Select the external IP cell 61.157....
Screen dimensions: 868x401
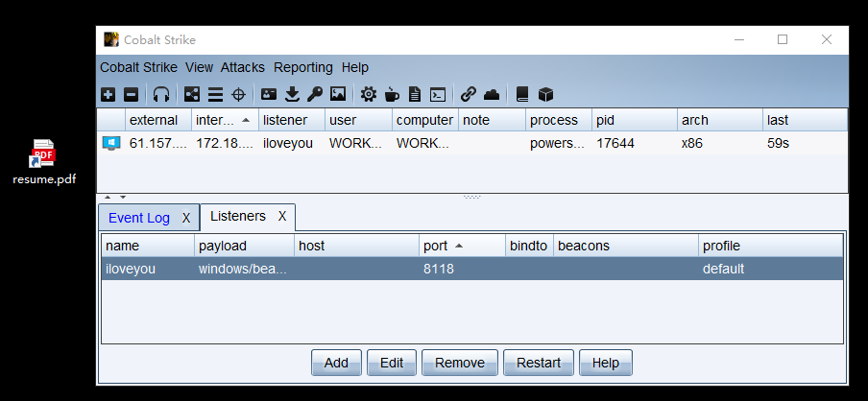coord(158,144)
